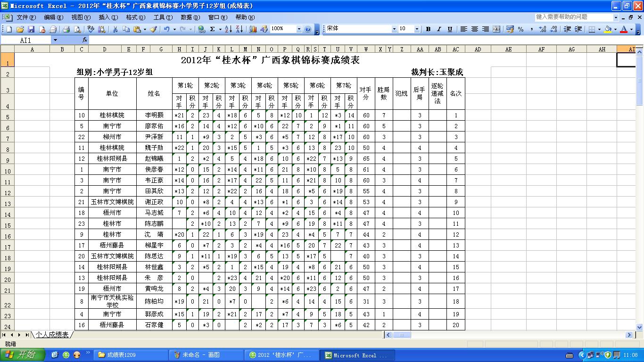Select row header 5
Image resolution: width=644 pixels, height=362 pixels.
7,115
